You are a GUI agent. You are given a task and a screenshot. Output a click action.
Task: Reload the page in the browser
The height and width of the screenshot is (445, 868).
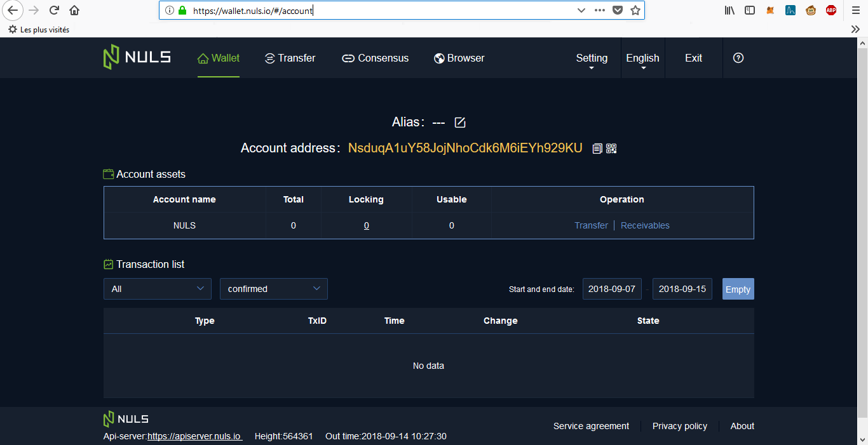(54, 10)
